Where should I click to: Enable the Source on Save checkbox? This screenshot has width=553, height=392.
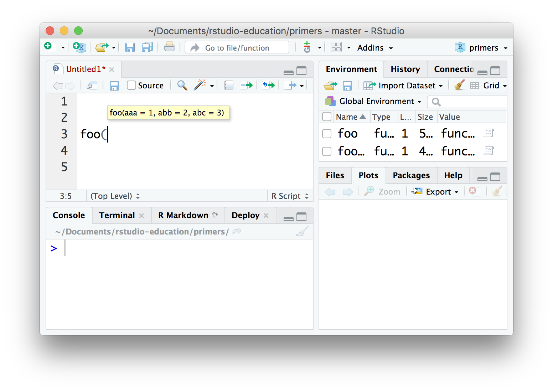pos(131,85)
